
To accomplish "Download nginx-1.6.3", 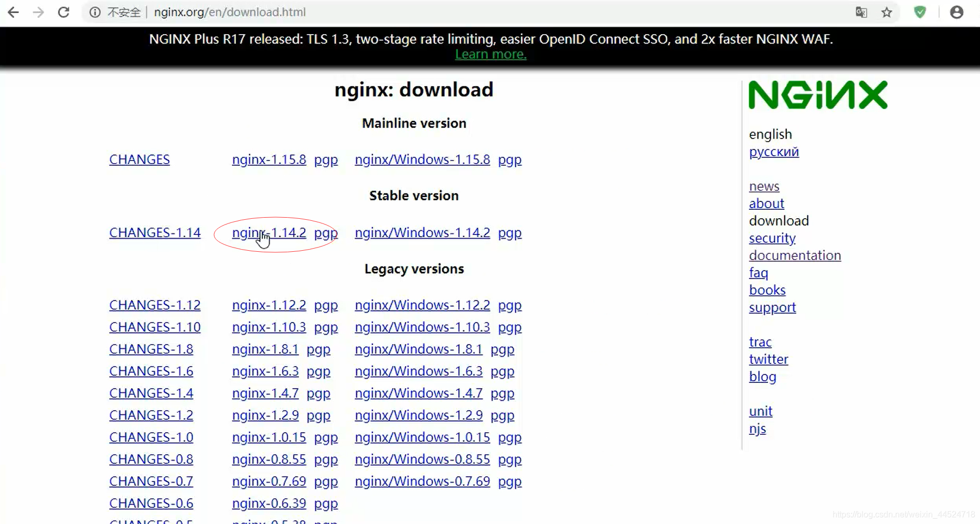I will coord(265,371).
